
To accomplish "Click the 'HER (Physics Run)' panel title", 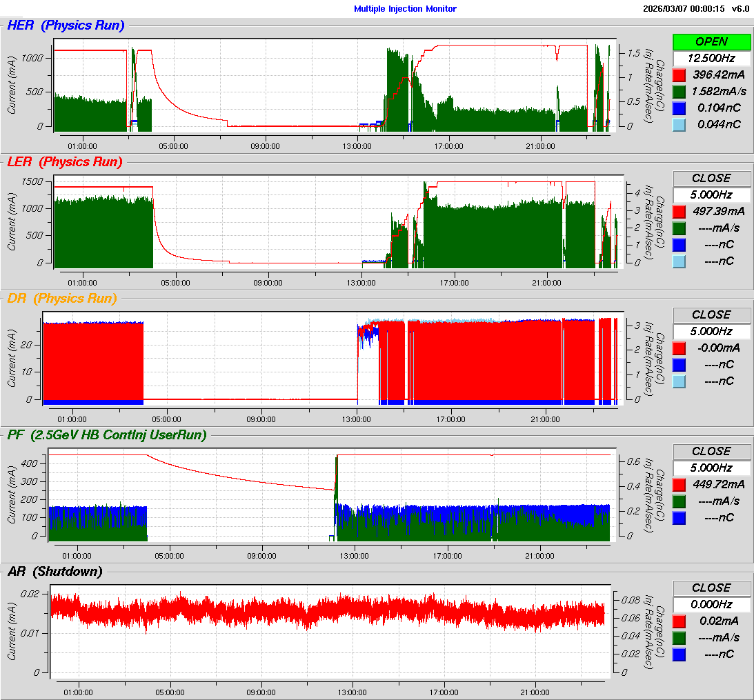I will coord(66,26).
